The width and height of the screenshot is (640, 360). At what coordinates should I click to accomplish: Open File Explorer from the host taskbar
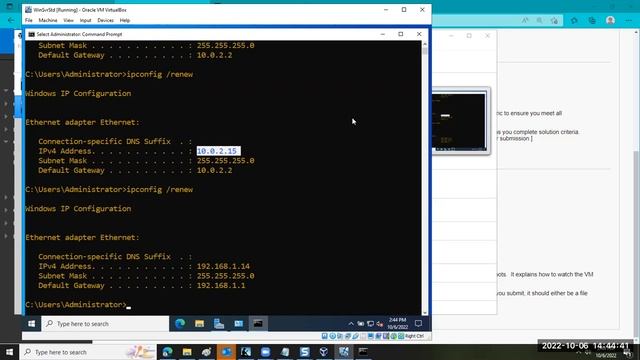pos(187,352)
